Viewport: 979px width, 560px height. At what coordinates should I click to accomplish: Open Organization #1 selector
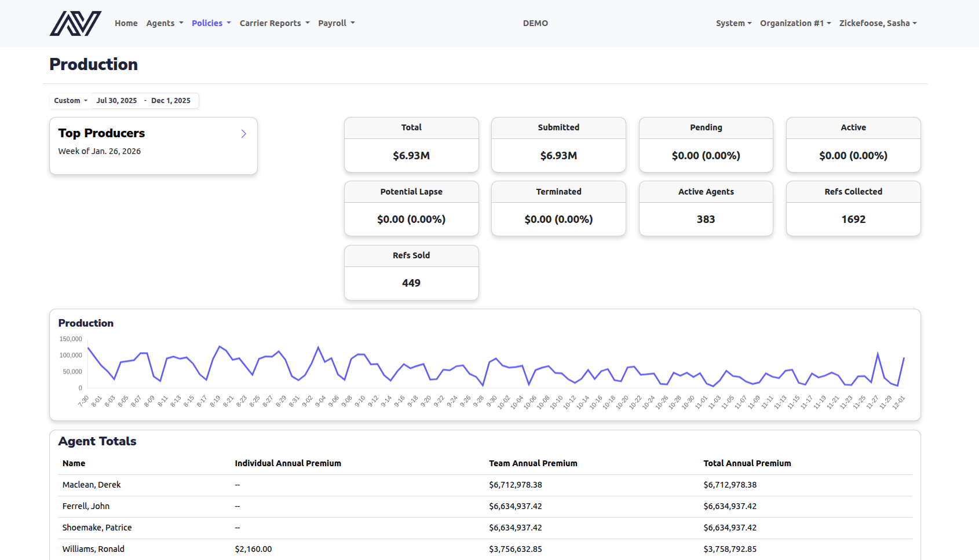pyautogui.click(x=795, y=23)
